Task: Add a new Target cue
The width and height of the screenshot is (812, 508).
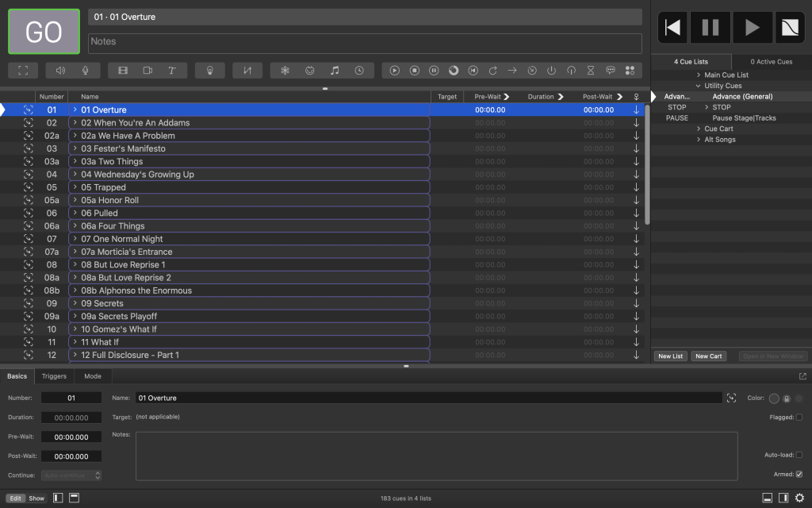Action: click(x=532, y=71)
